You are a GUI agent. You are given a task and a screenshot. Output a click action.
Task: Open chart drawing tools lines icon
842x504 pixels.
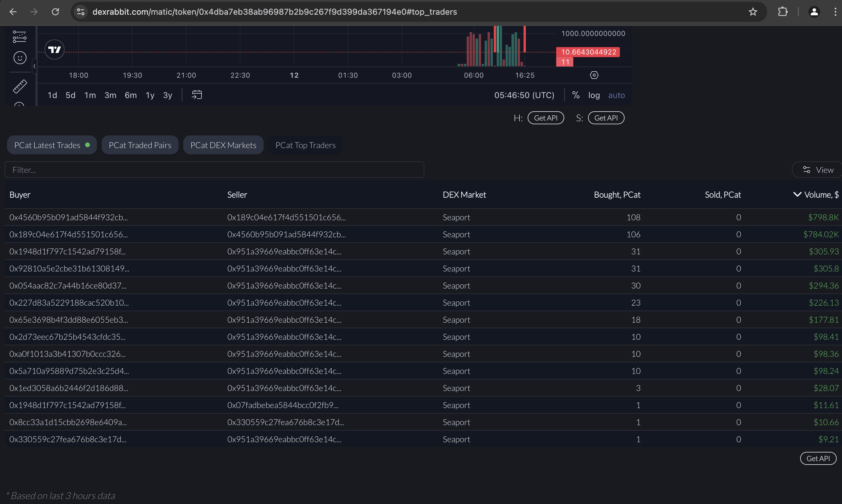tap(20, 36)
